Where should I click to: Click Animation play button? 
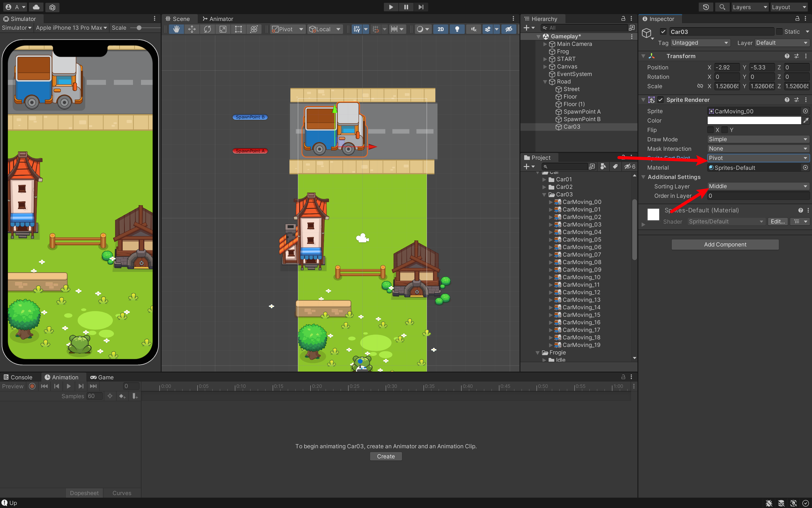(x=69, y=386)
